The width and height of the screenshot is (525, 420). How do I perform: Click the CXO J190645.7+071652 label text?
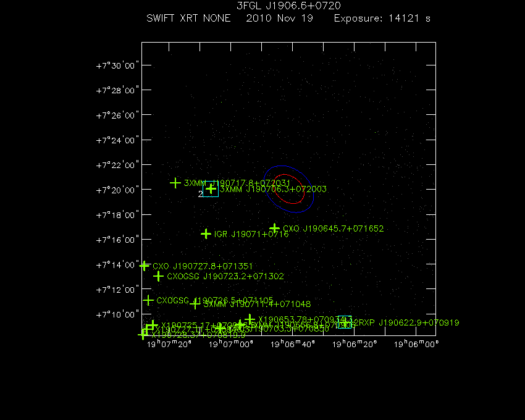point(333,229)
